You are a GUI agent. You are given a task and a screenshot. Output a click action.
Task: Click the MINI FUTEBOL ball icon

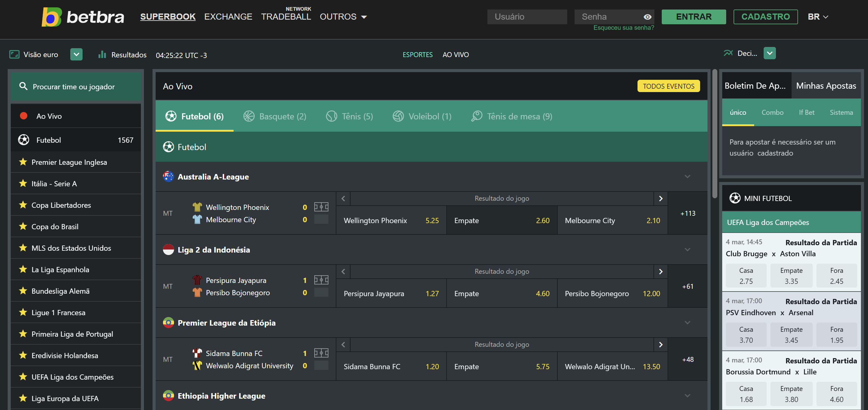735,198
